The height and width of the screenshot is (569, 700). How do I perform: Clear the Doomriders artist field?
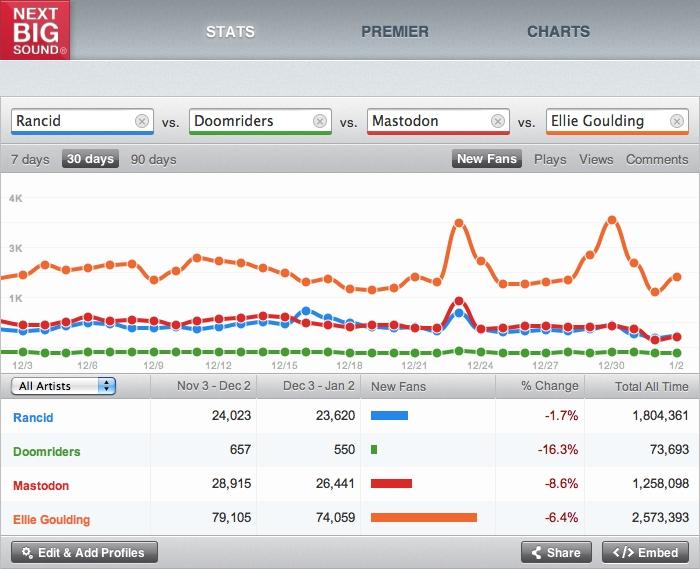(x=320, y=121)
